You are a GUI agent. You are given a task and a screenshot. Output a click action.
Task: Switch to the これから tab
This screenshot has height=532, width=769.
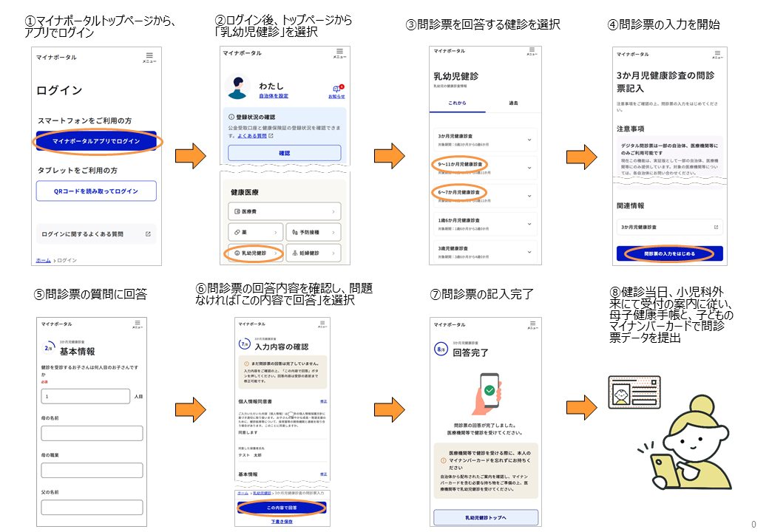coord(457,103)
